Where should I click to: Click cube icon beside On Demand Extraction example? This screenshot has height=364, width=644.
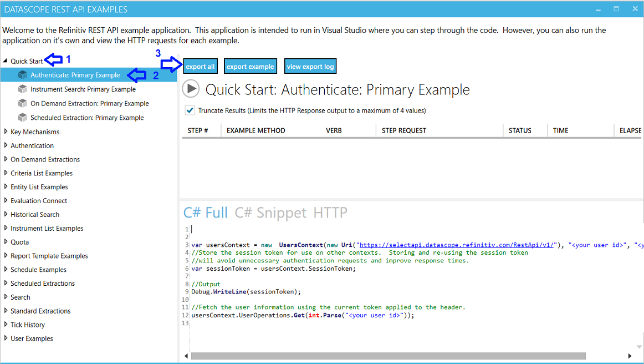click(x=23, y=103)
